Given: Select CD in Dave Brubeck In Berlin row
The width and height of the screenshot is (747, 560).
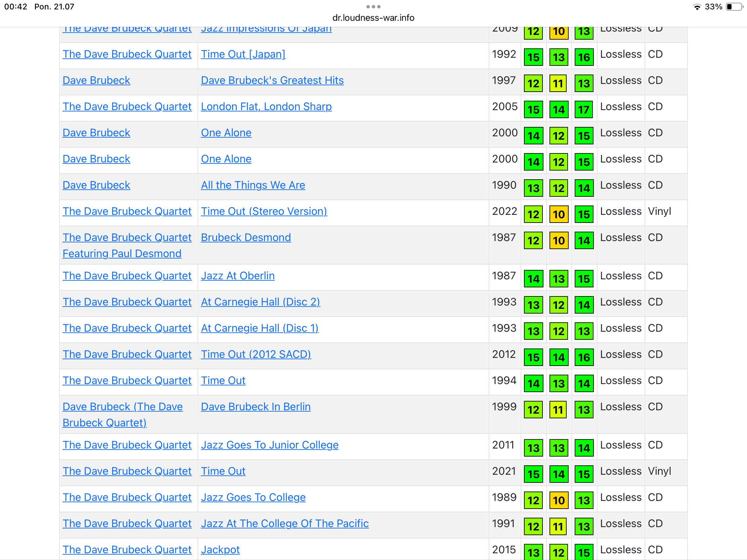Looking at the screenshot, I should point(655,407).
